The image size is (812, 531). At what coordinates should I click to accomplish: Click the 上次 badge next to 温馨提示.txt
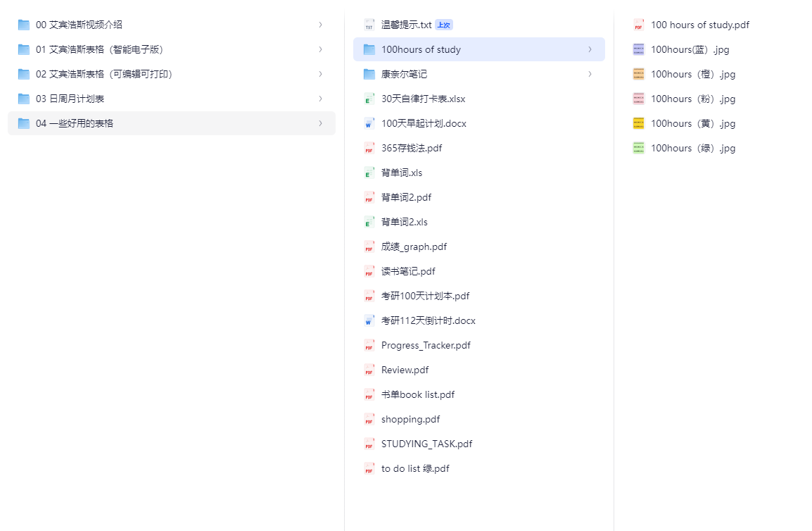pyautogui.click(x=444, y=25)
